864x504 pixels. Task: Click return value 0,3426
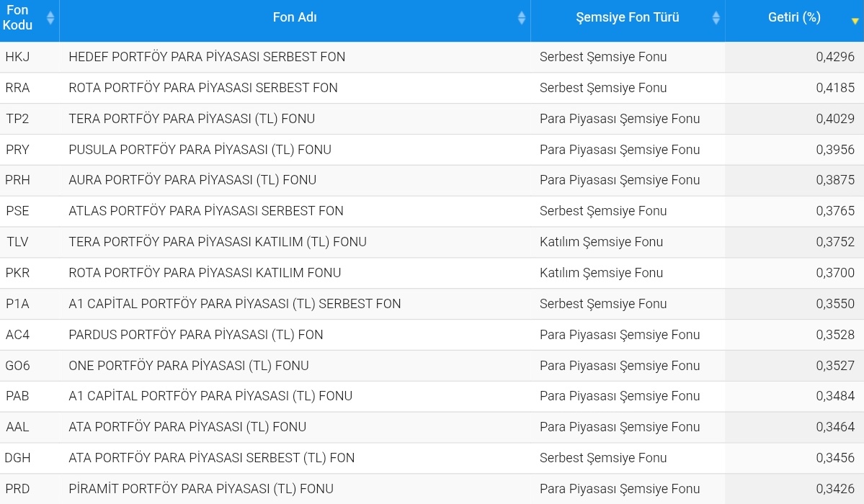coord(835,489)
